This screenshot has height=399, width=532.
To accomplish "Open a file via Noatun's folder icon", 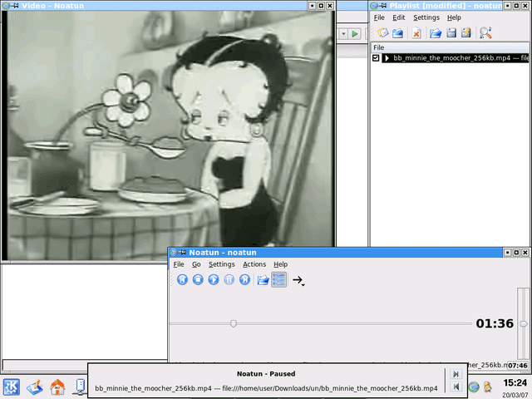I will (x=263, y=280).
